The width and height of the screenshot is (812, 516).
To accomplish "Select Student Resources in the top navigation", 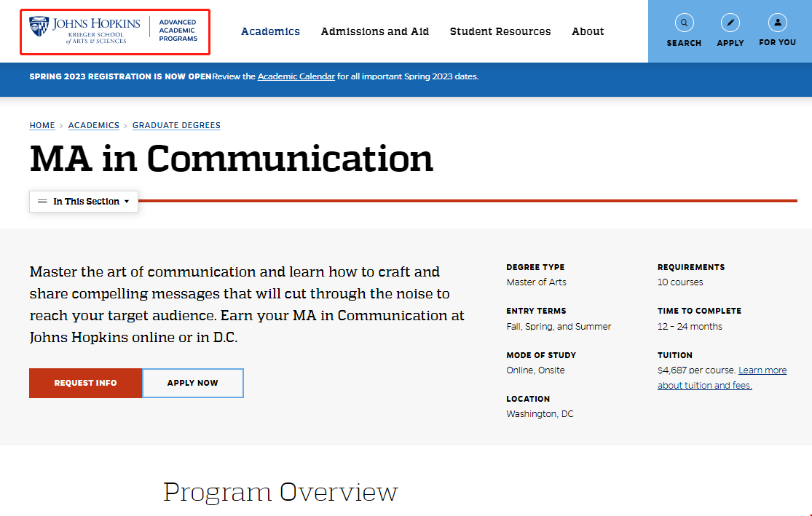I will (500, 31).
